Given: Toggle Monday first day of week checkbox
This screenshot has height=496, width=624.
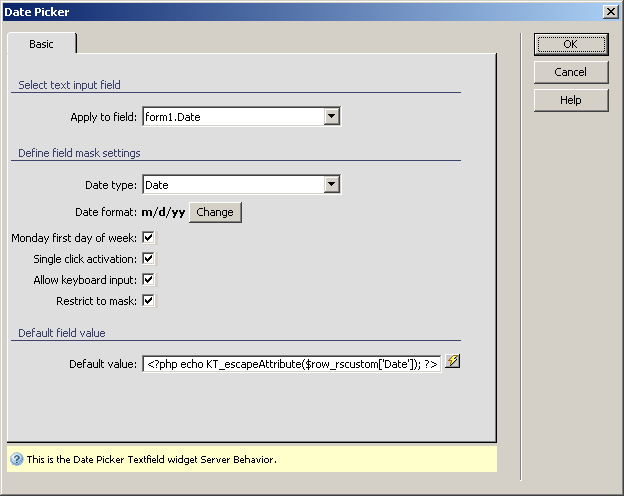Looking at the screenshot, I should [148, 238].
